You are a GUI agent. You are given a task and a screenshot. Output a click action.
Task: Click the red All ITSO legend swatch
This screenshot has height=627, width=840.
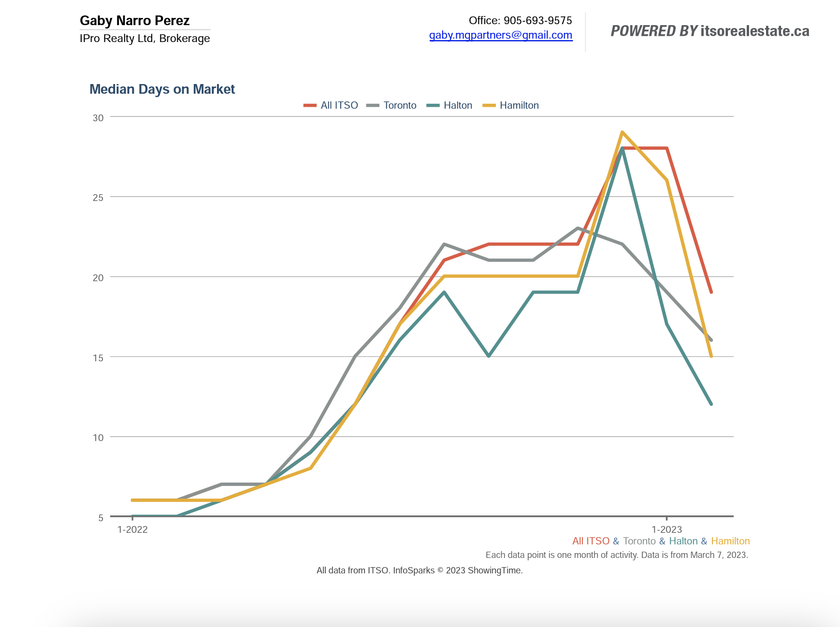310,105
